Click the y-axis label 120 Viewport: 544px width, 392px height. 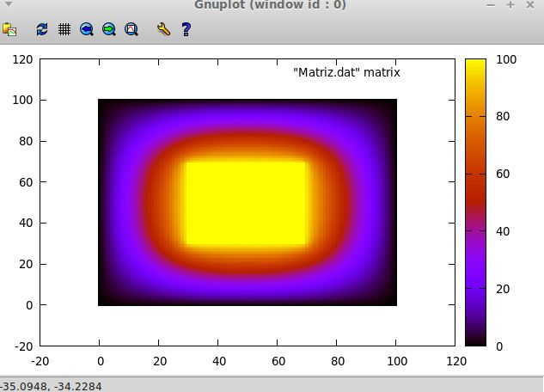(x=22, y=59)
